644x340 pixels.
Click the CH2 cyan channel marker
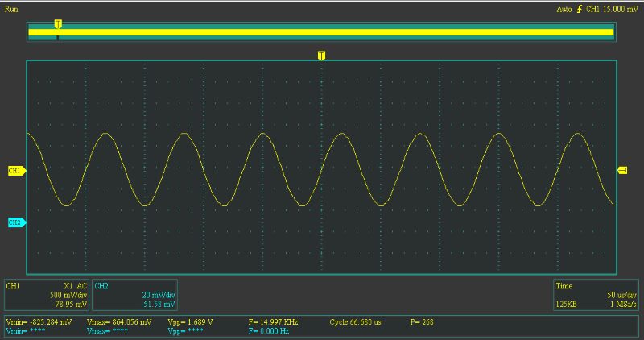click(x=16, y=222)
